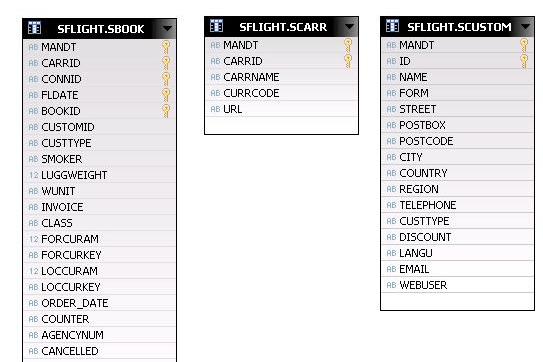
Task: Select the CURRCODE column in SCARR
Action: point(282,93)
